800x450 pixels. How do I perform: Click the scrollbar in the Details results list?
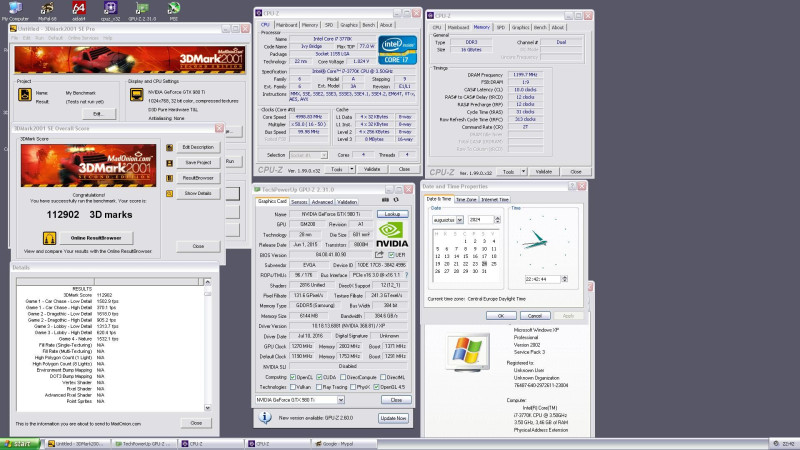tap(208, 344)
